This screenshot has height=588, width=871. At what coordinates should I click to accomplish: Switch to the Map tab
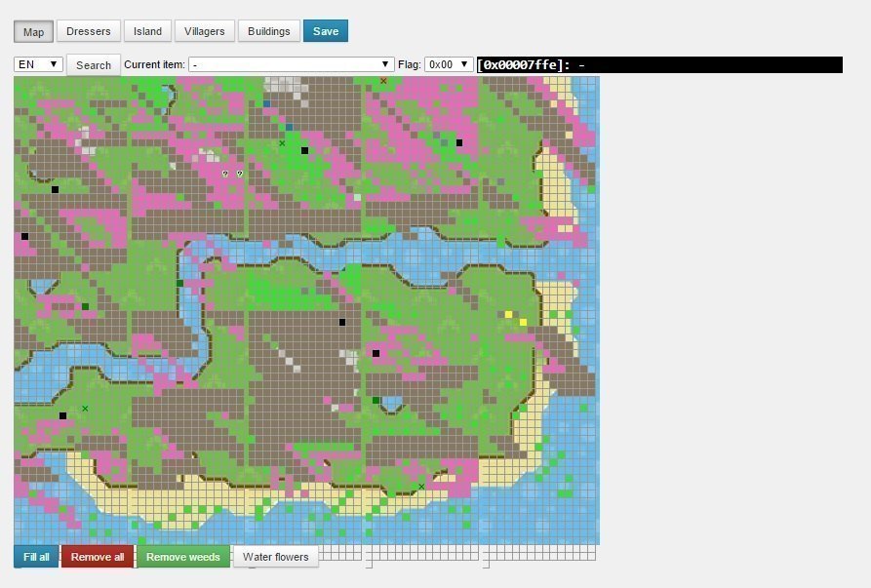tap(33, 31)
